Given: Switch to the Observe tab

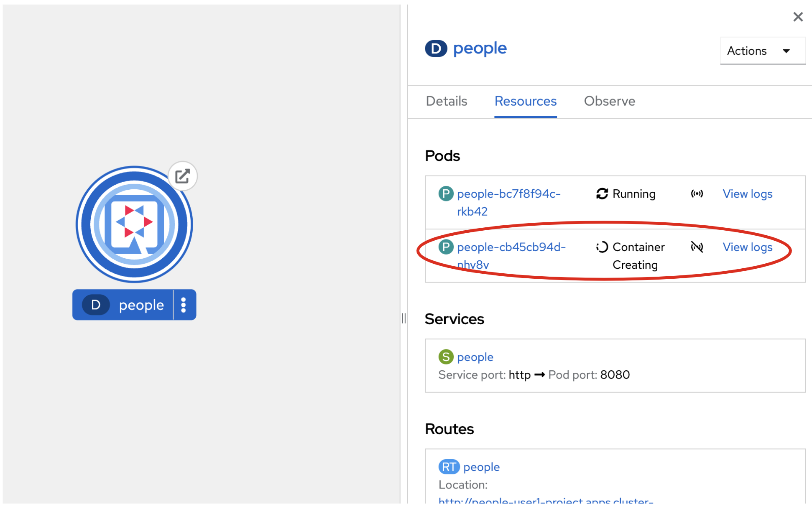Looking at the screenshot, I should (x=609, y=101).
